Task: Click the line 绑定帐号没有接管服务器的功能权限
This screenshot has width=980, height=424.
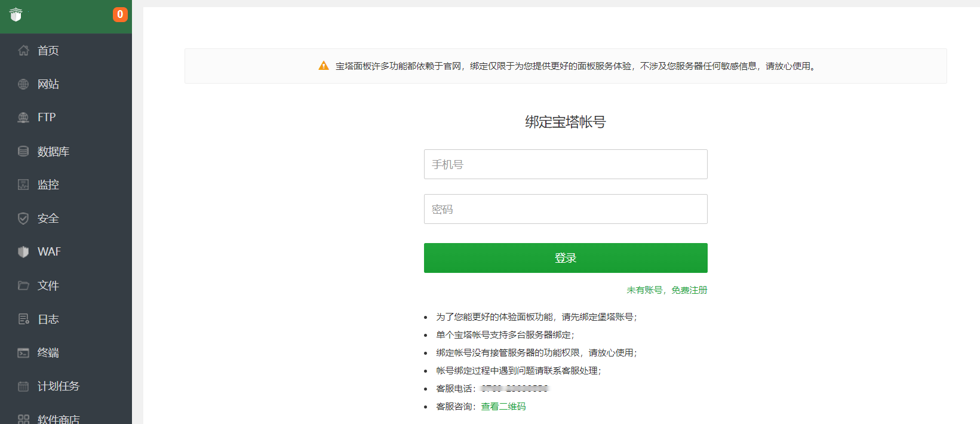Action: [537, 352]
